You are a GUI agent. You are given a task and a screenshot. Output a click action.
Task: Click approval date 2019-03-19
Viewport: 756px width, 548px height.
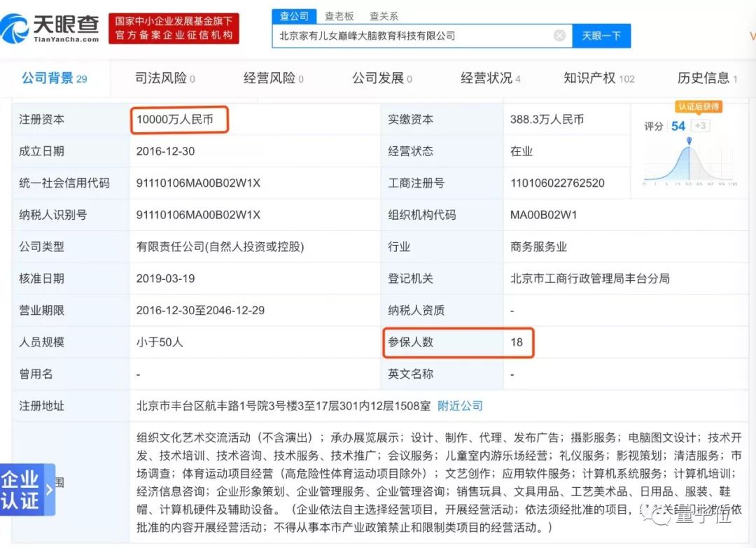point(165,279)
